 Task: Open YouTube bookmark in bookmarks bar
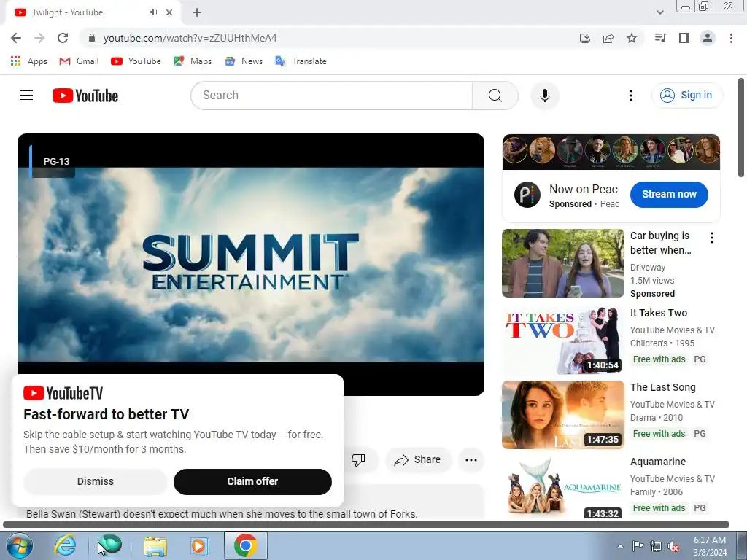point(136,61)
